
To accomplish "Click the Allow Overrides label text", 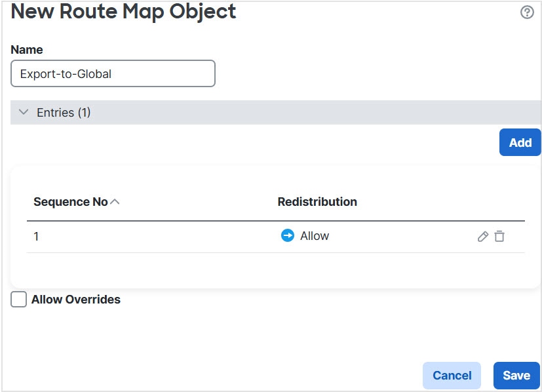I will [76, 300].
